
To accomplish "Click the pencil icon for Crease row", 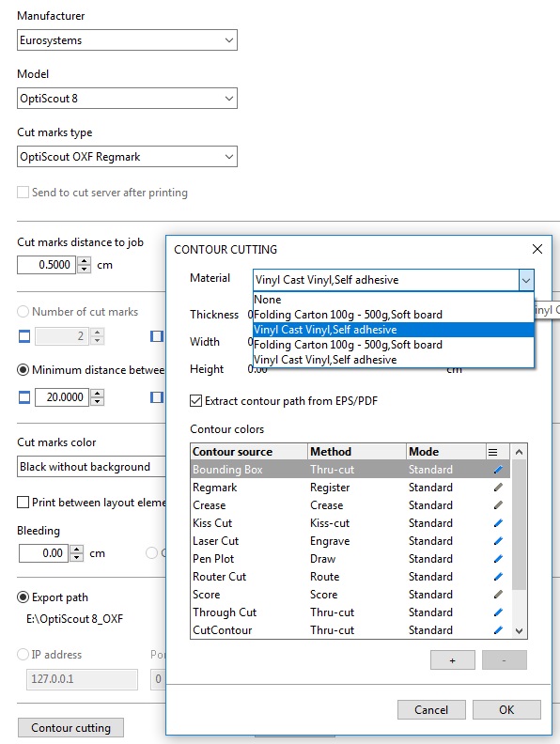I will [498, 504].
